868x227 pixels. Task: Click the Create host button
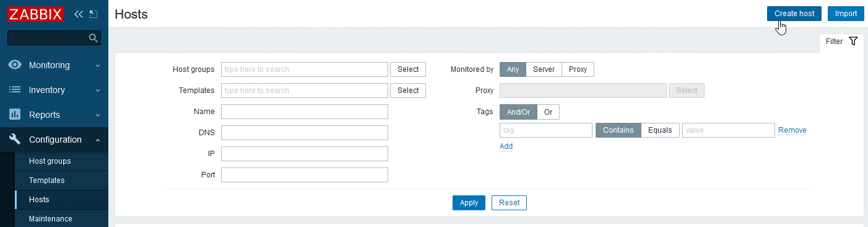(x=794, y=14)
